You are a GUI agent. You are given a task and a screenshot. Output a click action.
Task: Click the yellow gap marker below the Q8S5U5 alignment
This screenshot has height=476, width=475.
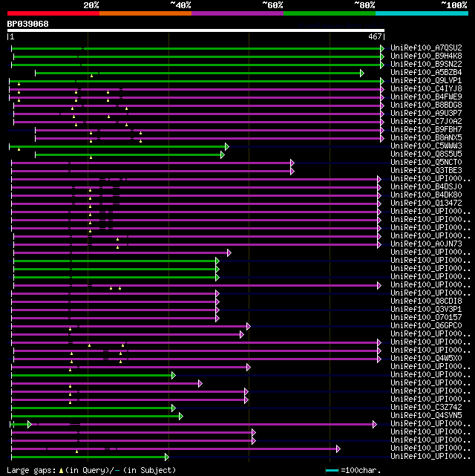click(91, 157)
